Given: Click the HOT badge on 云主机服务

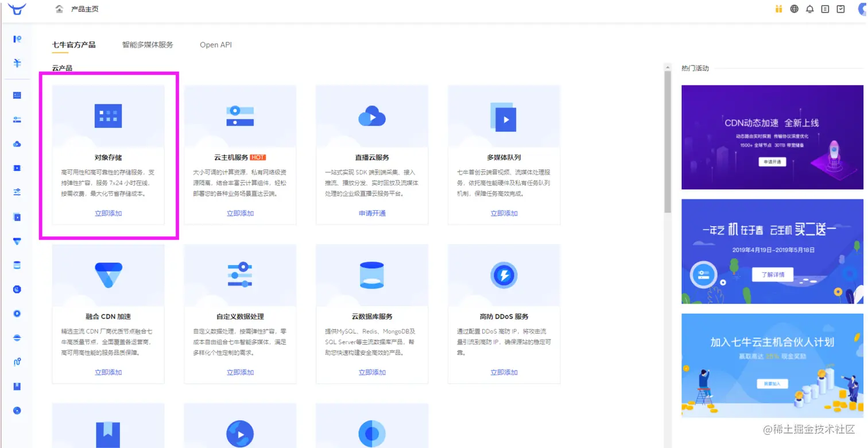Looking at the screenshot, I should point(258,157).
